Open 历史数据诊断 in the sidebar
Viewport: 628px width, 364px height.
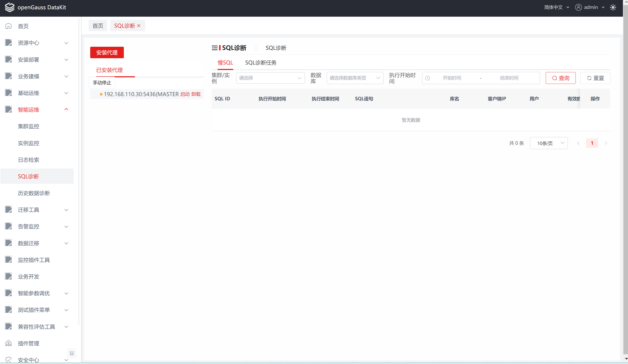(x=34, y=193)
